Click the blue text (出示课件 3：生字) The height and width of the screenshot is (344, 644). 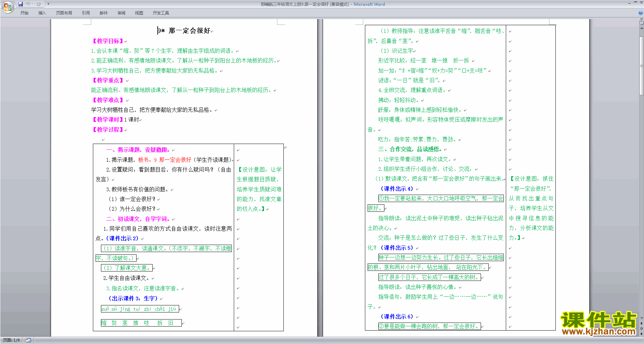click(133, 298)
